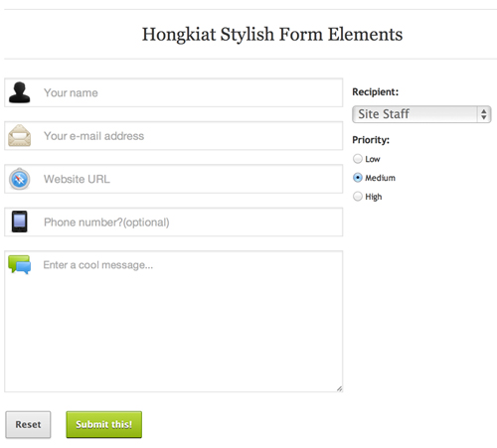Select the Low priority radio button
Image resolution: width=497 pixels, height=448 pixels.
coord(358,159)
